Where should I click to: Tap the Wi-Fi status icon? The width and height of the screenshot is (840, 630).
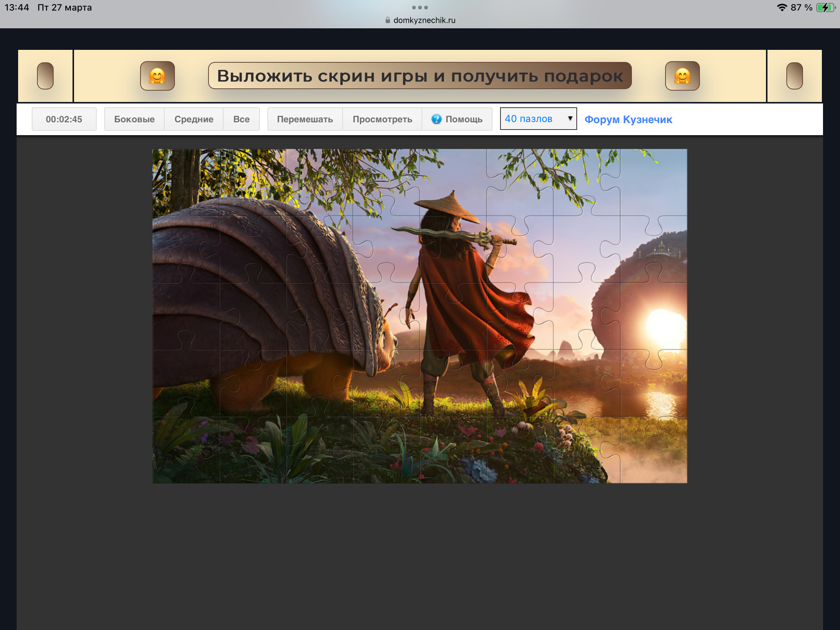(x=782, y=8)
